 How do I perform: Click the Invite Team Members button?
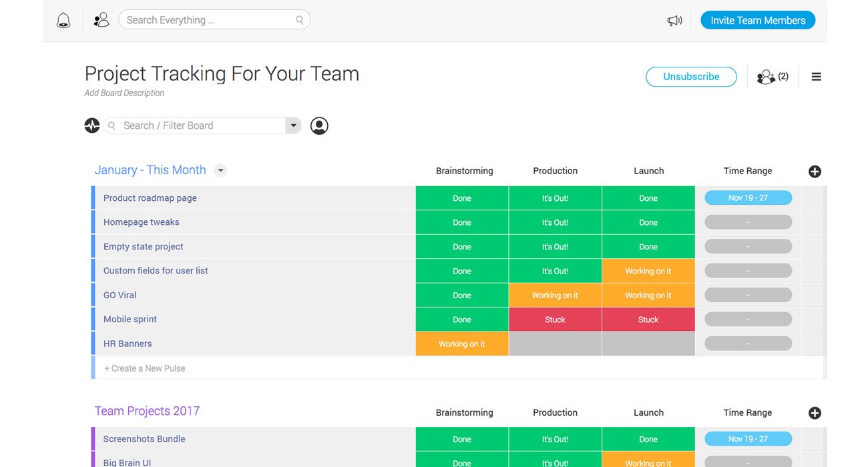pyautogui.click(x=758, y=19)
